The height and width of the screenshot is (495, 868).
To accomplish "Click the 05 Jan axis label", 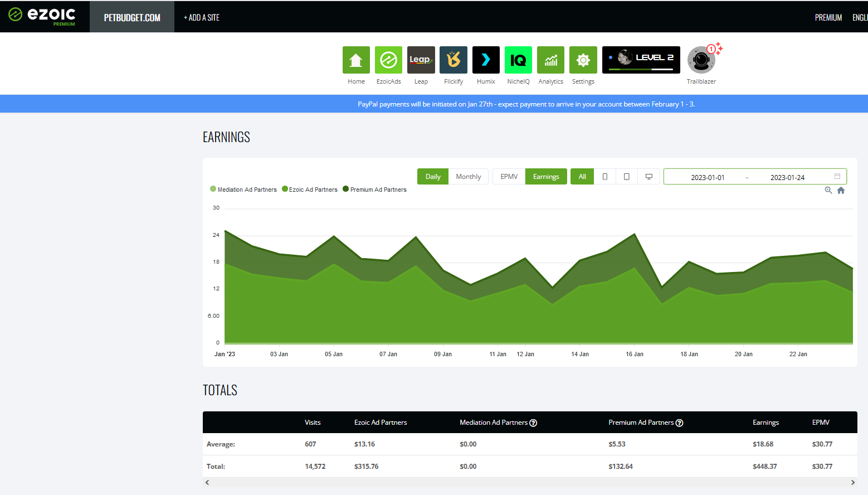I will tap(334, 354).
